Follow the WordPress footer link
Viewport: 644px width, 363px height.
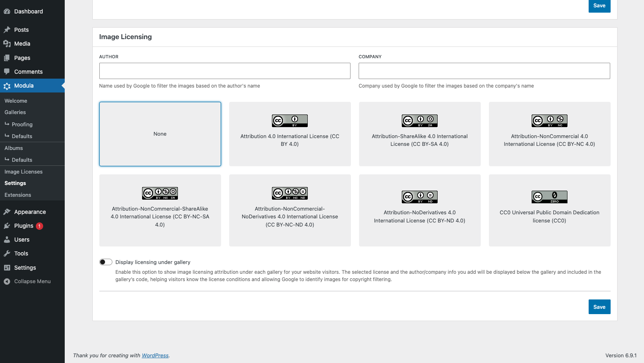click(x=155, y=356)
